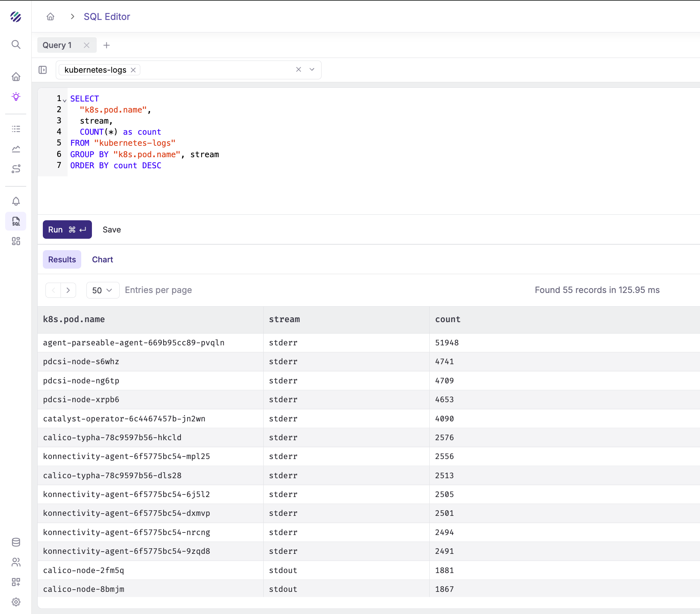The width and height of the screenshot is (700, 614).
Task: Run the SQL query
Action: (67, 230)
